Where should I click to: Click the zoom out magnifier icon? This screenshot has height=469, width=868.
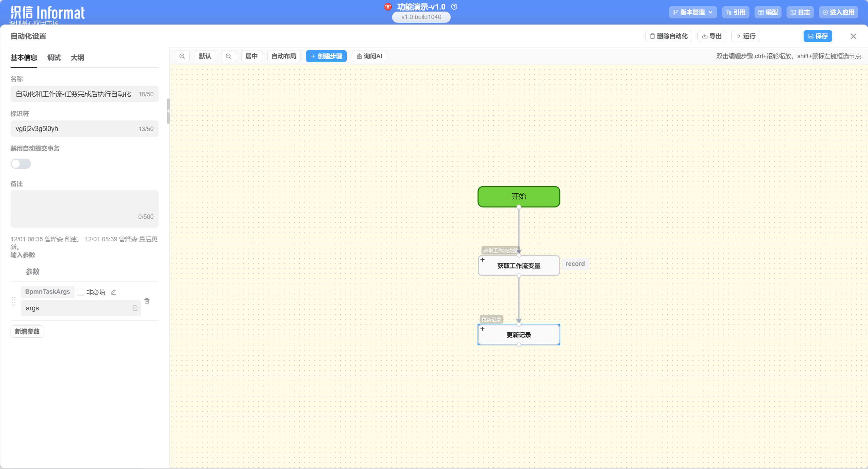coord(228,56)
